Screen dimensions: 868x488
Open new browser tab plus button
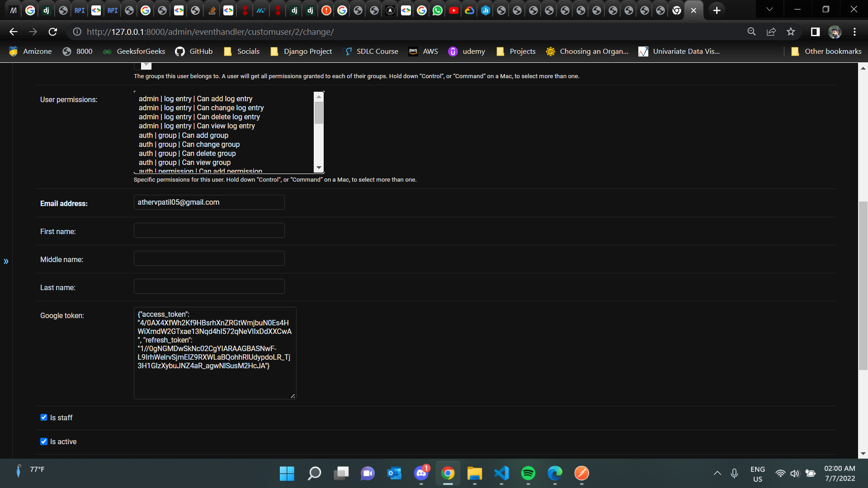tap(717, 10)
